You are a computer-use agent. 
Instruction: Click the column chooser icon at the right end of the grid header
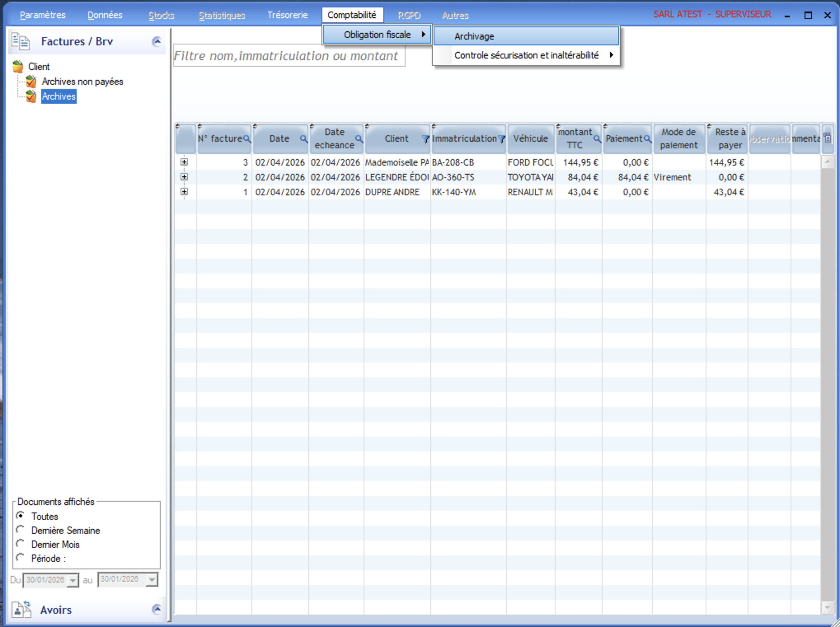pos(827,138)
